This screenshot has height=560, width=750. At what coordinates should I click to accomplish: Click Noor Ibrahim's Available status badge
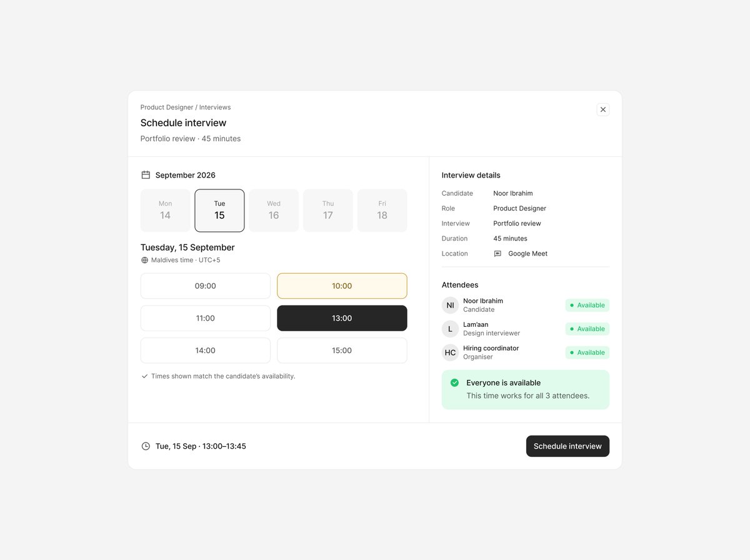587,305
